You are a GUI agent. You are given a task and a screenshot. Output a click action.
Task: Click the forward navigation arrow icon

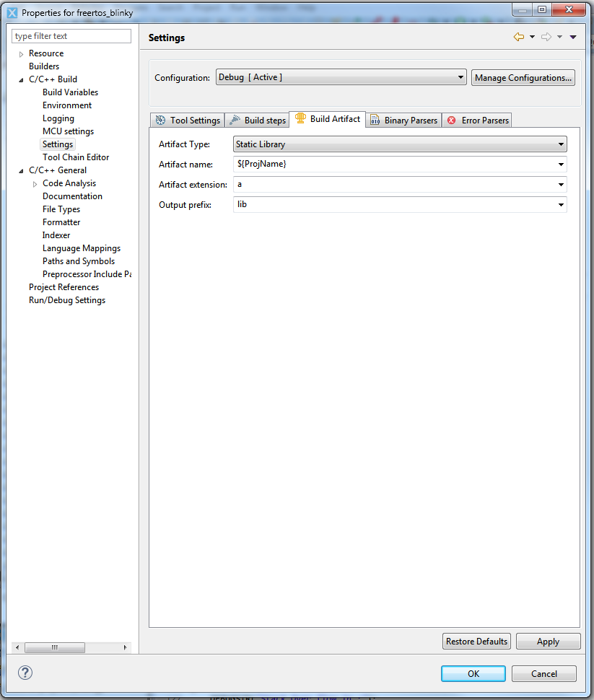click(545, 37)
